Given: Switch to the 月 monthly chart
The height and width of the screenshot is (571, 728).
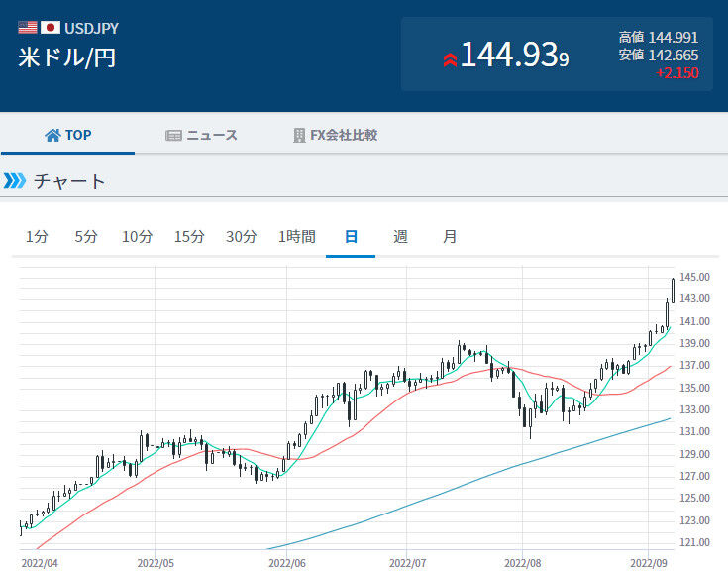Looking at the screenshot, I should point(450,237).
